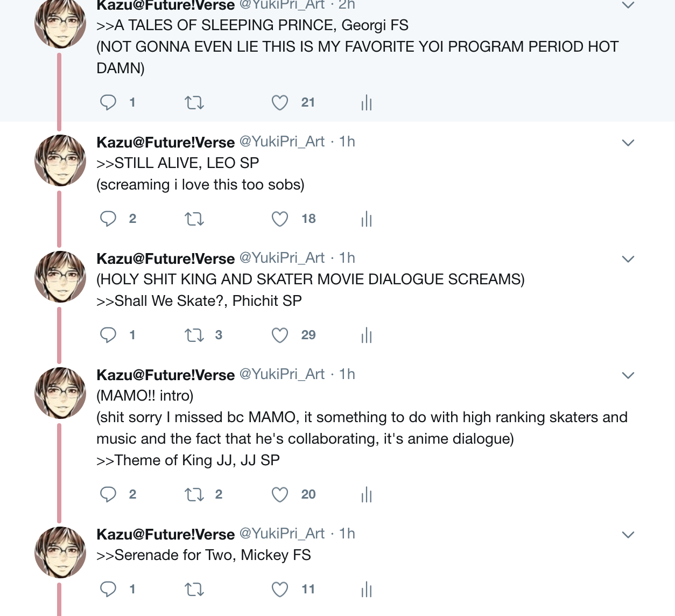Open the Kazu@Future!Verse profile name on the STILL ALIVE tweet
This screenshot has height=616, width=675.
[x=166, y=142]
